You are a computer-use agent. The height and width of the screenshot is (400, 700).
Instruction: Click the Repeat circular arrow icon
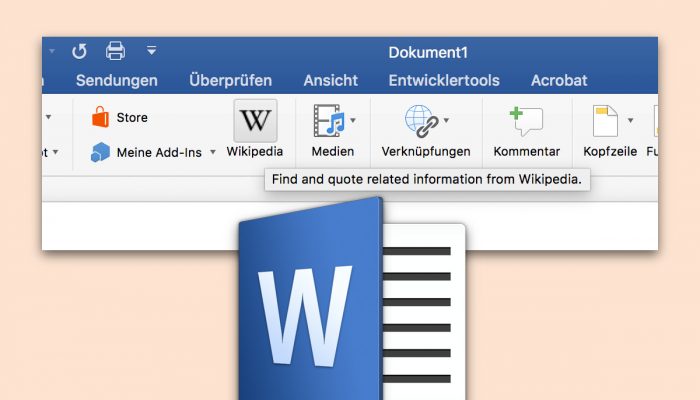tap(79, 51)
